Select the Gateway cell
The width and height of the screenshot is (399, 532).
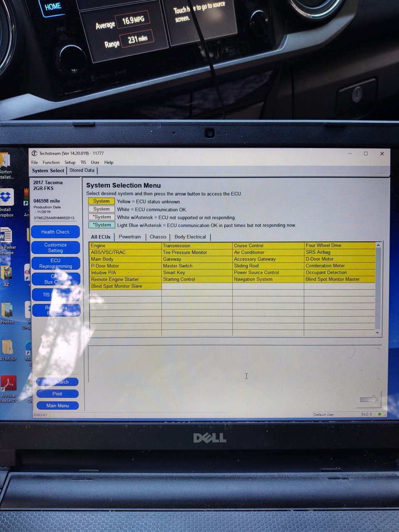coord(197,259)
